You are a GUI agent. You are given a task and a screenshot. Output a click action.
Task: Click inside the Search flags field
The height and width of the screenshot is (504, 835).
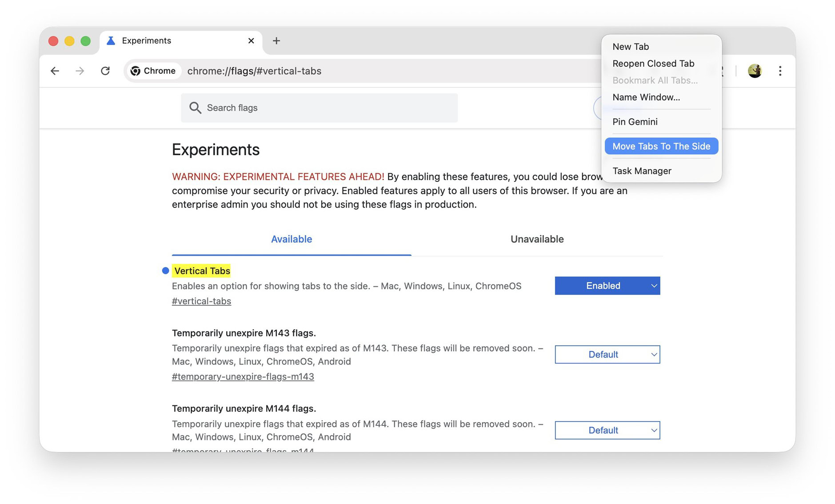(x=311, y=108)
